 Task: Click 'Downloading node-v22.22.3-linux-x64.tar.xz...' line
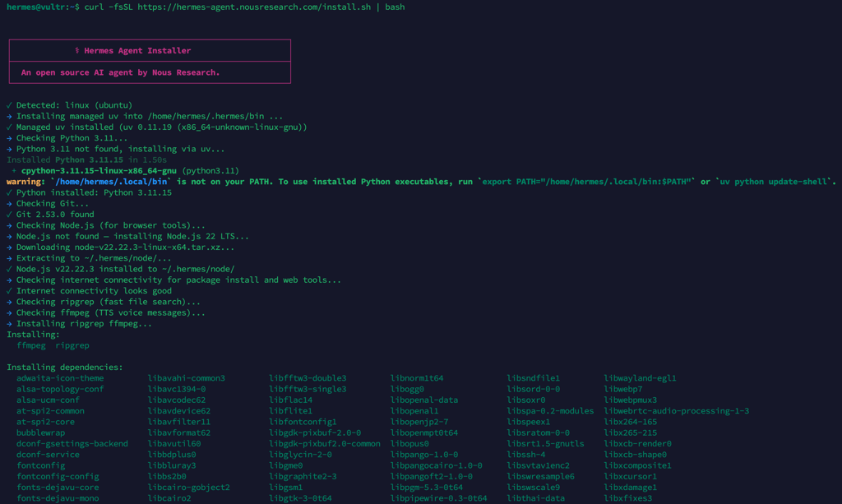(x=120, y=247)
